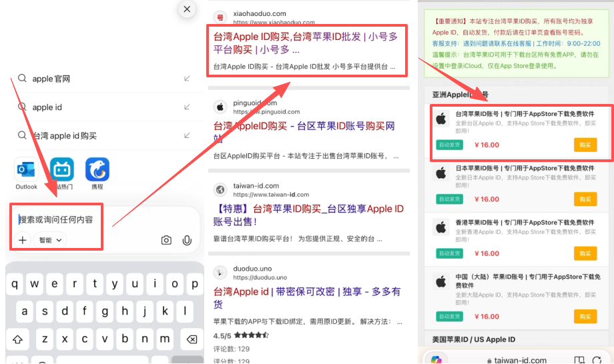Viewport: 614px width, 364px height.
Task: Close the search panel with X button
Action: click(187, 9)
